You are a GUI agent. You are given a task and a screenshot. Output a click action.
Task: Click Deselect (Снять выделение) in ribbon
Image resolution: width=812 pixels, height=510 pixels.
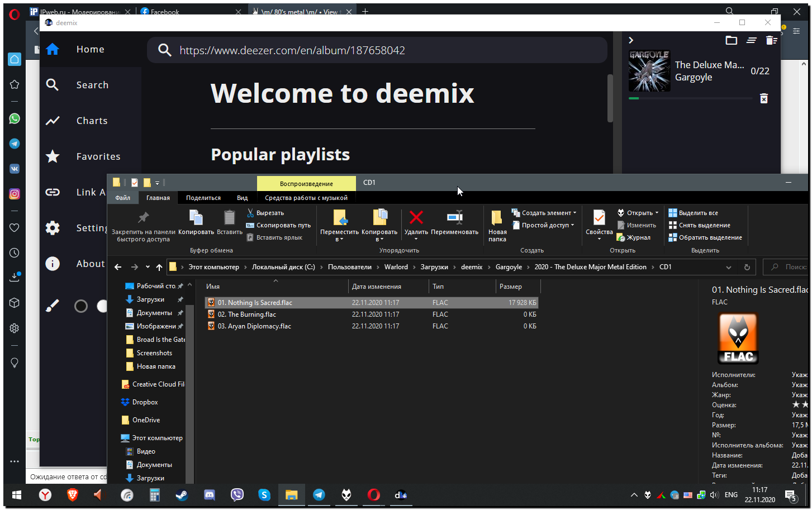[699, 225]
